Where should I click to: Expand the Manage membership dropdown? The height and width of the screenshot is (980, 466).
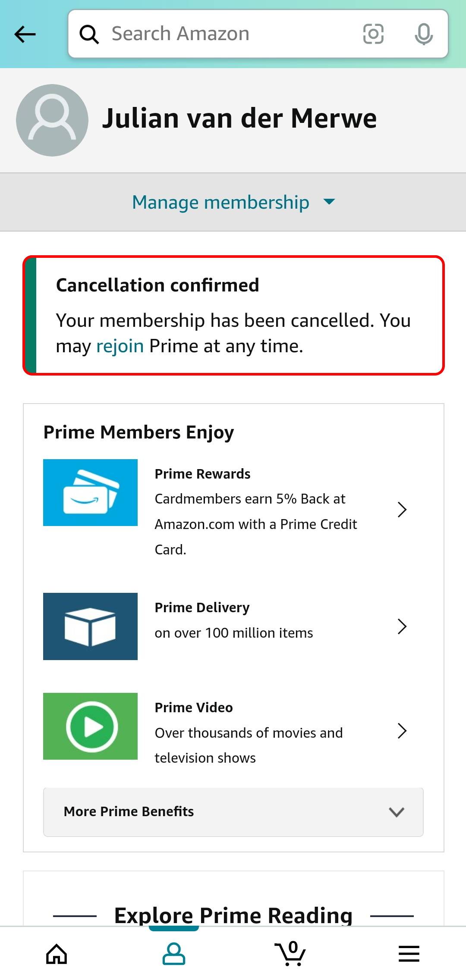click(x=233, y=202)
